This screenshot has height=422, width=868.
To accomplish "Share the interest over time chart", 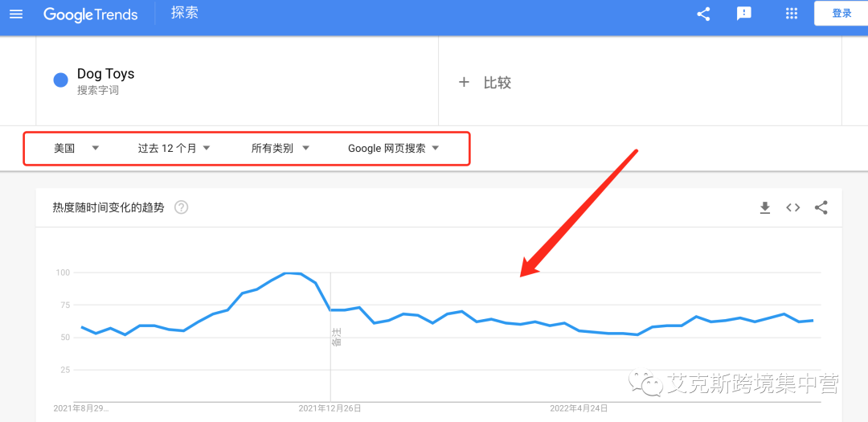I will (x=821, y=207).
